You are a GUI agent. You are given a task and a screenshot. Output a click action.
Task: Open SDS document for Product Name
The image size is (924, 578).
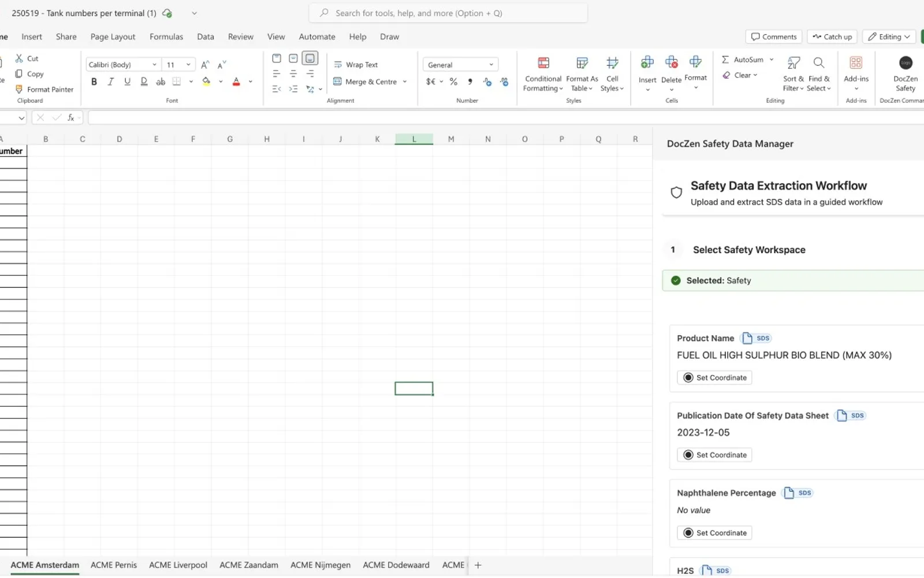(x=757, y=338)
